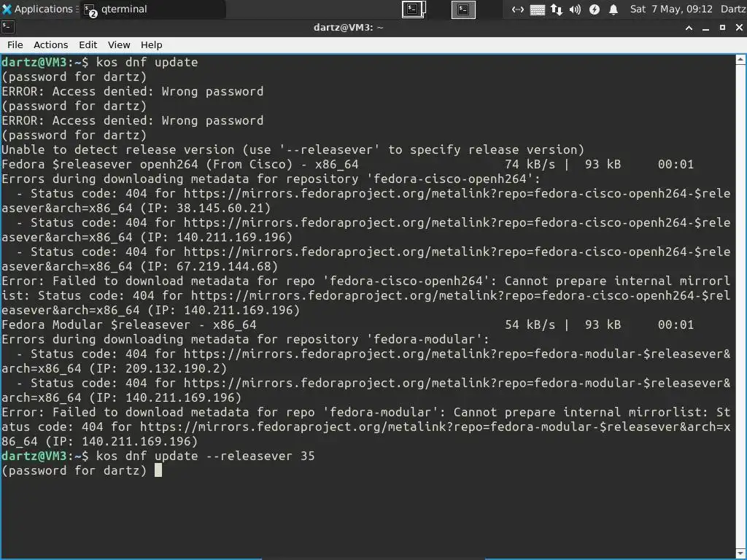
Task: Click the IP address 38.145.60.21
Action: 220,208
